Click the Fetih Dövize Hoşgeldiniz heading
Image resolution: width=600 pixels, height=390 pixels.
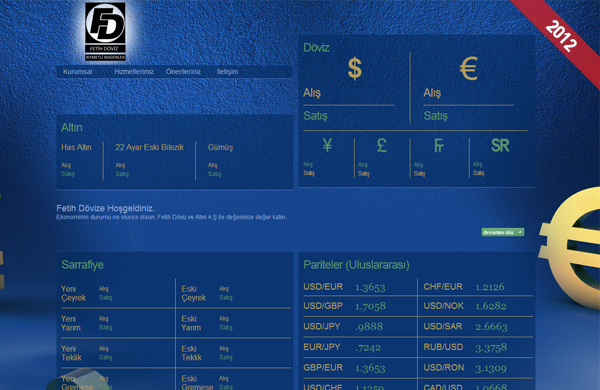[105, 208]
